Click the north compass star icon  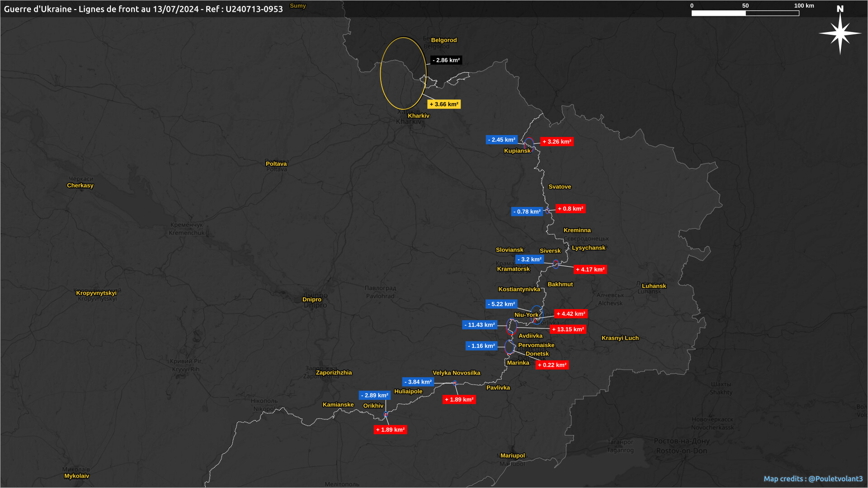click(x=840, y=33)
